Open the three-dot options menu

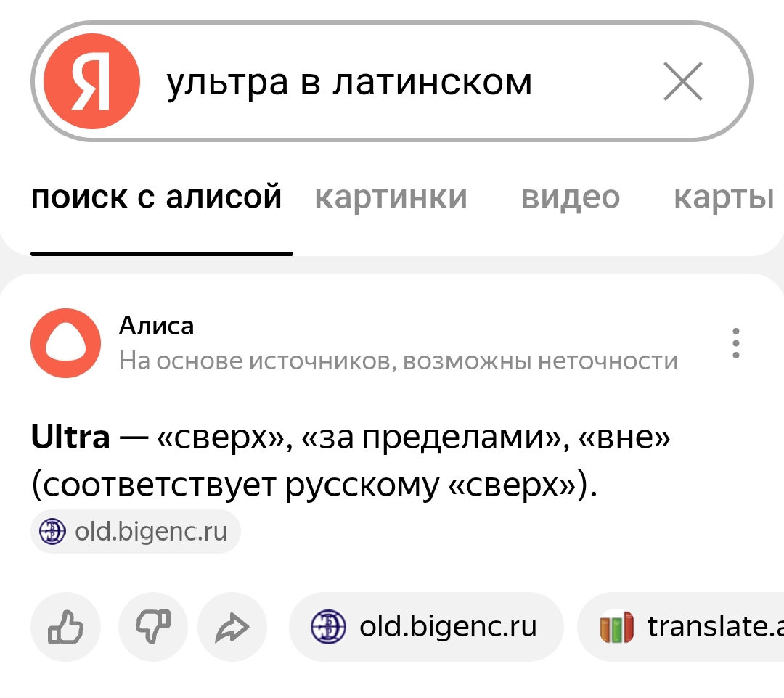736,343
